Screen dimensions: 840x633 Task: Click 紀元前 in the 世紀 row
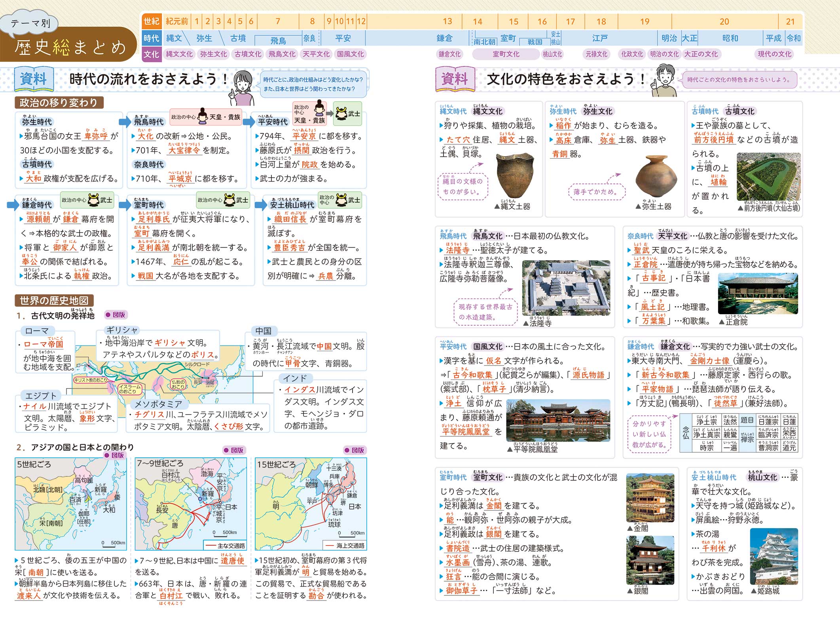[177, 21]
